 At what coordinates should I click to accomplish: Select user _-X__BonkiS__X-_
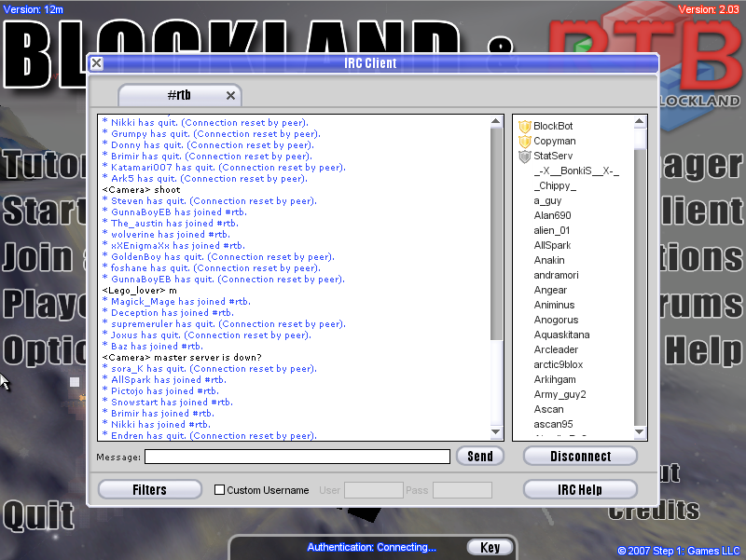coord(576,171)
